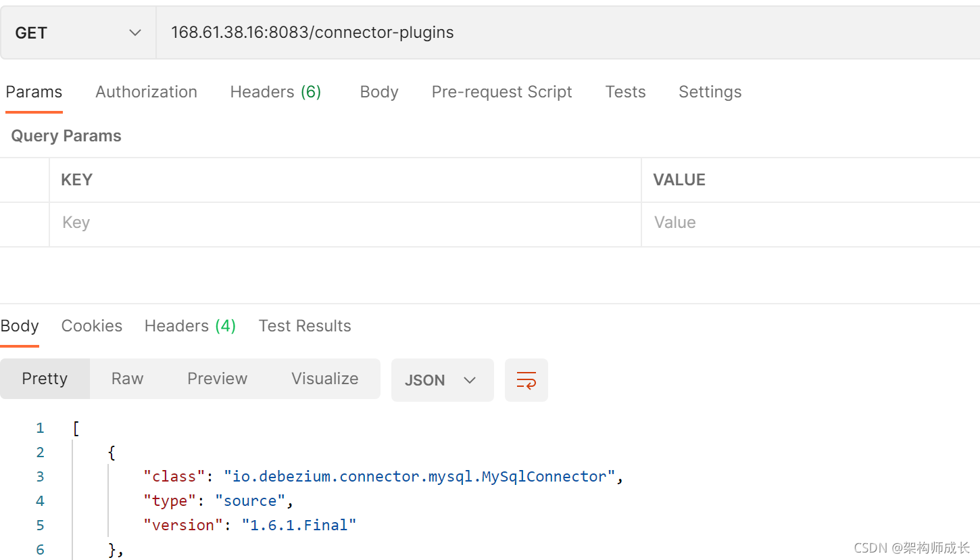Viewport: 980px width, 560px height.
Task: Open the GET method dropdown
Action: [78, 32]
